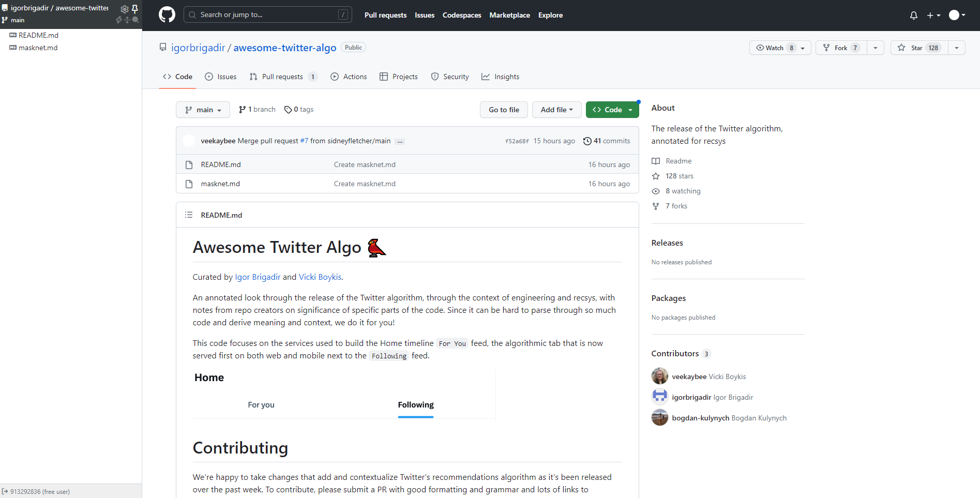
Task: Open README.md in the file list
Action: (221, 164)
